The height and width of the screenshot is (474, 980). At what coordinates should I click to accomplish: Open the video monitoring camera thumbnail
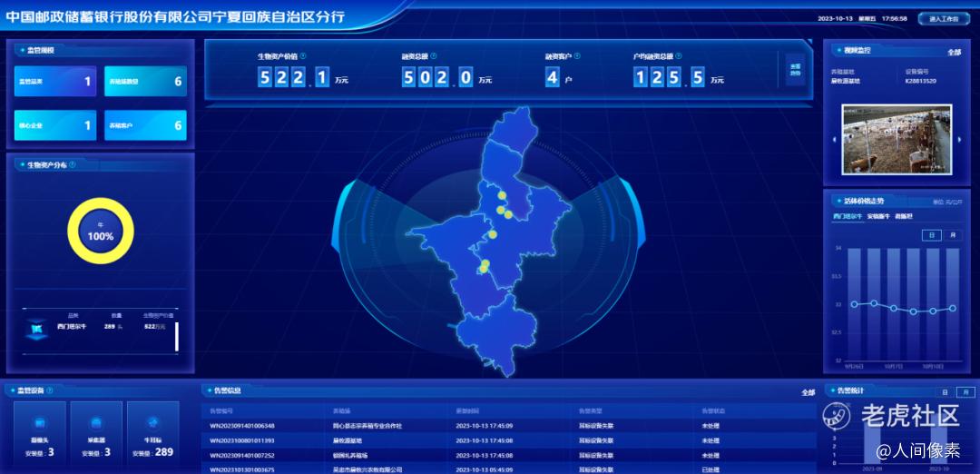(x=897, y=139)
